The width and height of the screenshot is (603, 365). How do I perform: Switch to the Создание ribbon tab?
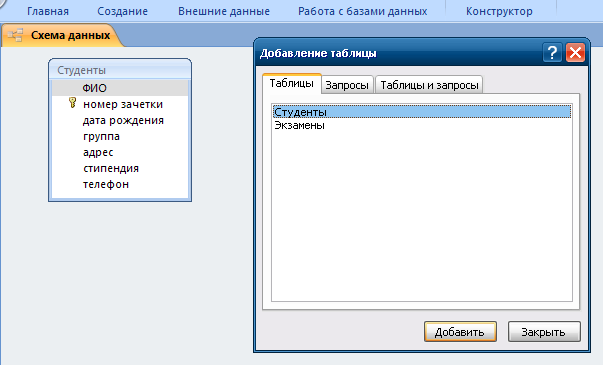[x=122, y=11]
